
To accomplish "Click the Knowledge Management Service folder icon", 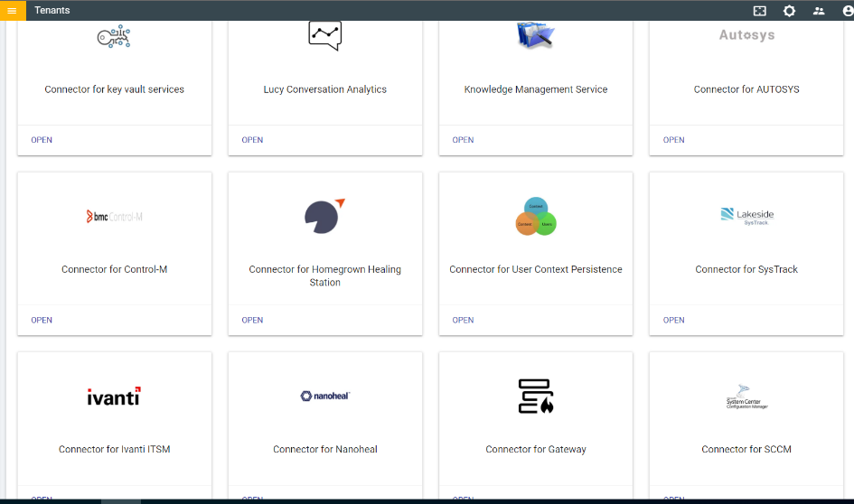I will (535, 35).
